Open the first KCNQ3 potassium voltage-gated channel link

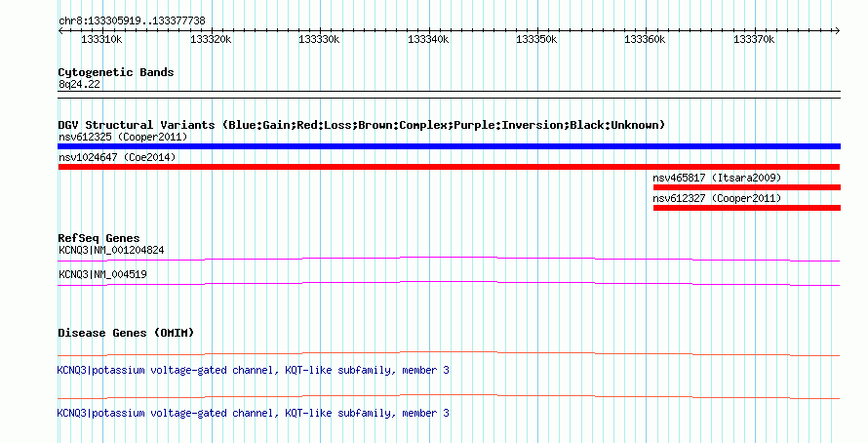253,370
